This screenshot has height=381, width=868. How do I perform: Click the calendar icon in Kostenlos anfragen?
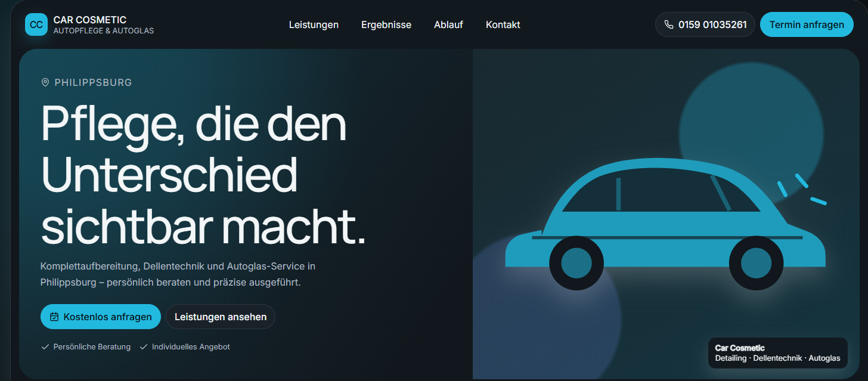(54, 317)
